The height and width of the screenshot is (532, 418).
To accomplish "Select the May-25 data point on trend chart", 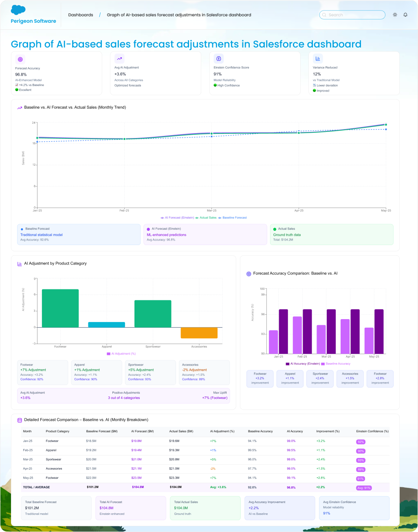I will [x=385, y=125].
